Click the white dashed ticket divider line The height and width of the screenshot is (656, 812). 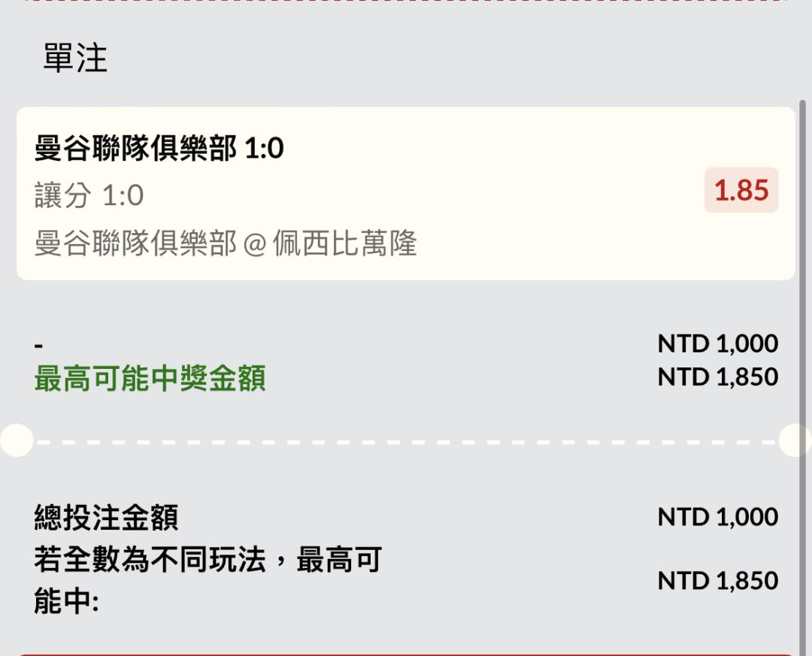tap(406, 442)
